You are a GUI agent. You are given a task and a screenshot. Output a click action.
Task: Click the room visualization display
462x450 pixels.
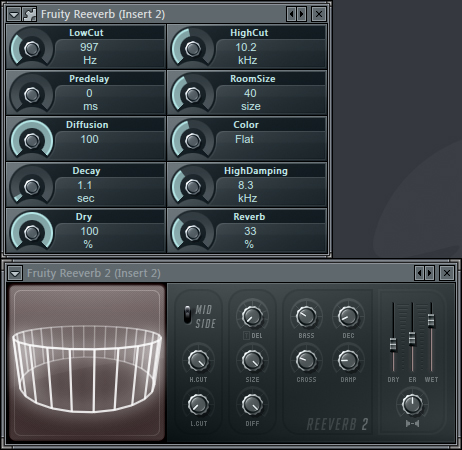click(87, 363)
